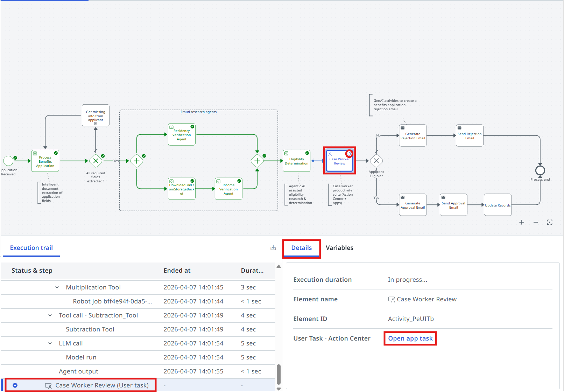Viewport: 564px width, 392px height.
Task: Click GenAI activities annotation text
Action: pos(395,105)
